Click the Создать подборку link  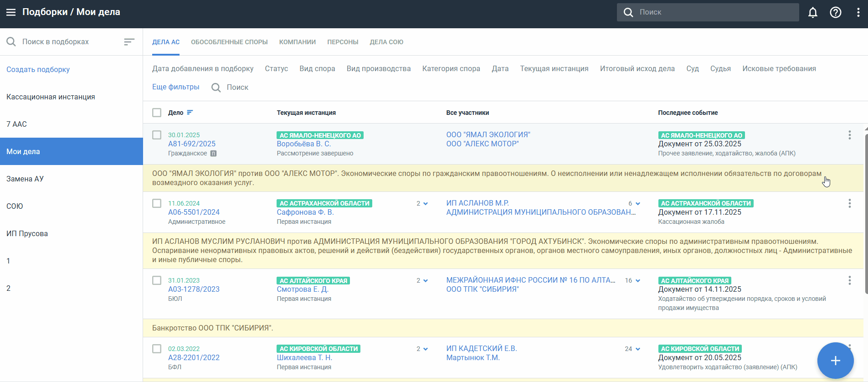click(x=38, y=69)
